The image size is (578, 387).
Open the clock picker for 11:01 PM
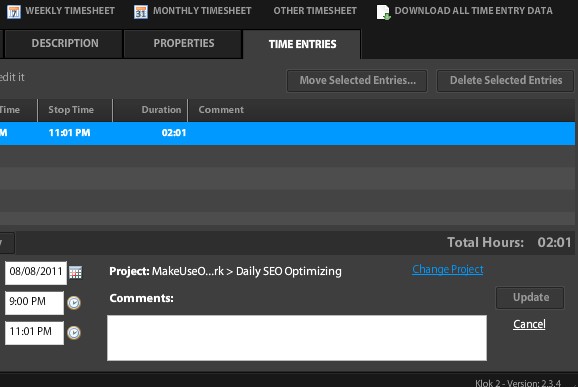point(74,332)
